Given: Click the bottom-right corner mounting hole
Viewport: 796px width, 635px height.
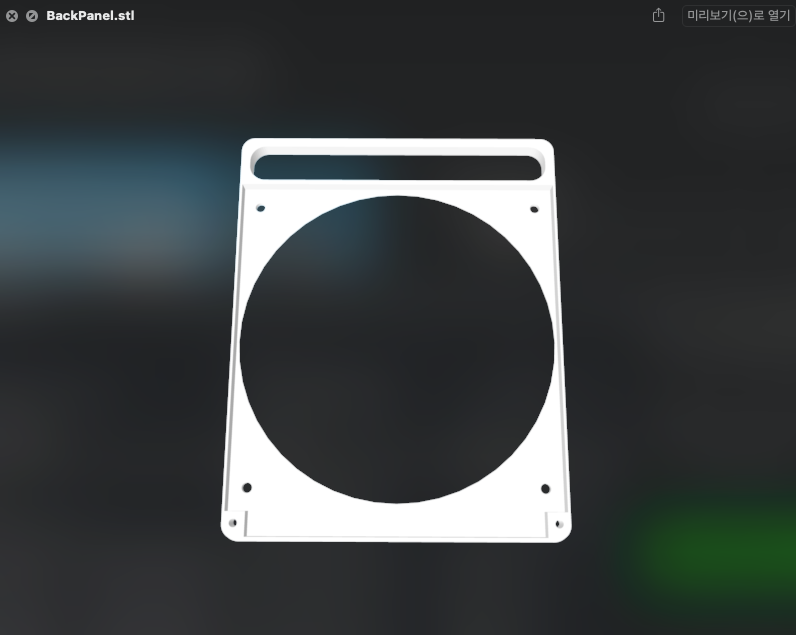Looking at the screenshot, I should click(x=559, y=523).
